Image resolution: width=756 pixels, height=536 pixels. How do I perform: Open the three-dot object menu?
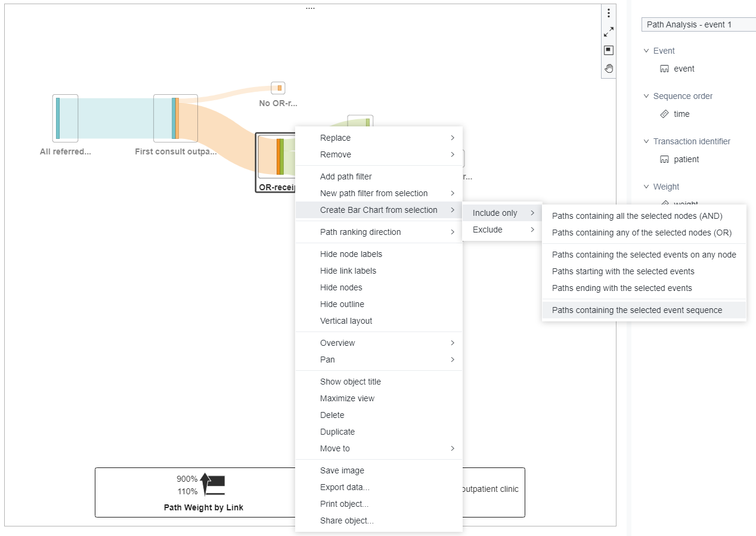[609, 13]
